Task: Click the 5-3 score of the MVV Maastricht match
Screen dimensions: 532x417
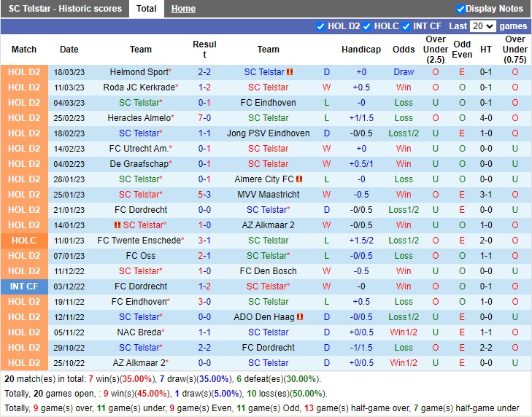Action: coord(204,195)
